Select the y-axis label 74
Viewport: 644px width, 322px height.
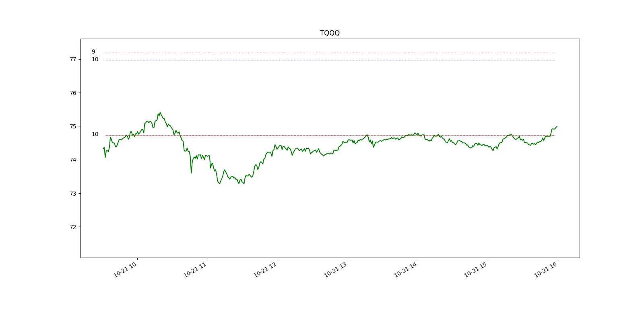73,160
